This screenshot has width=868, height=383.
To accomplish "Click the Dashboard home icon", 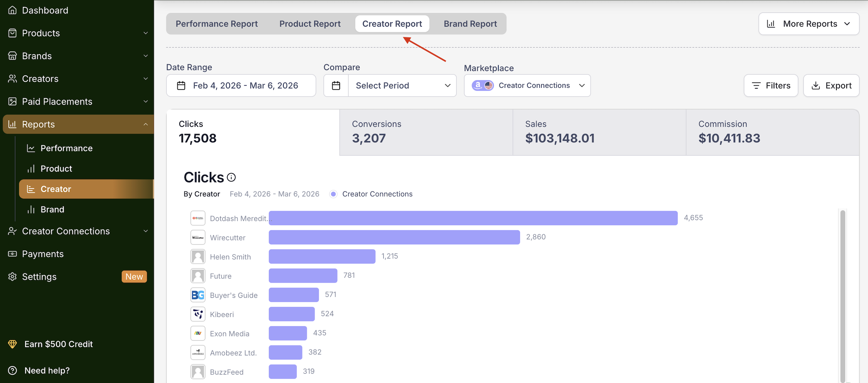I will pos(12,10).
